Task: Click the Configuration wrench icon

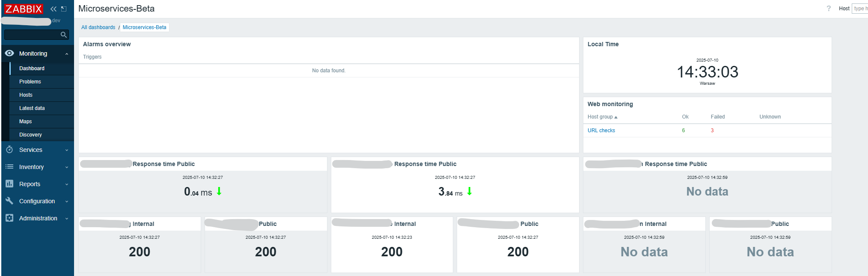Action: (x=9, y=201)
